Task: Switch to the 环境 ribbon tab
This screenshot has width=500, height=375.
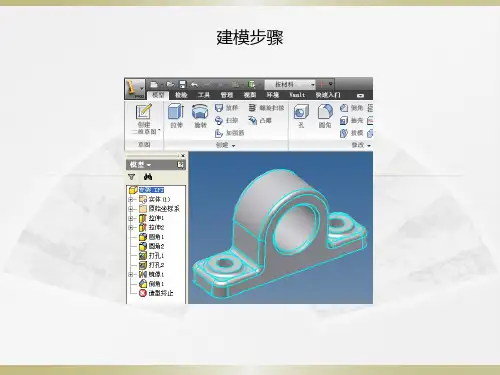Action: [272, 95]
